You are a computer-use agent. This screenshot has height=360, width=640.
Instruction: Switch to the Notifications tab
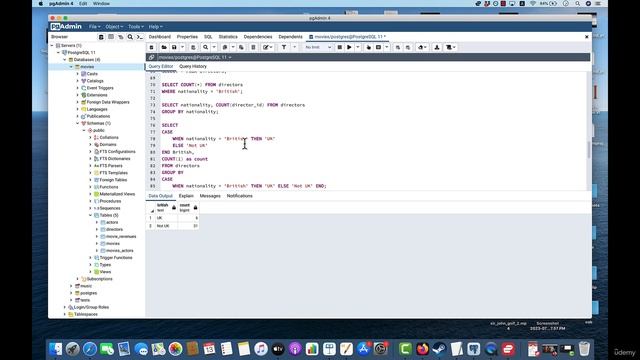240,196
